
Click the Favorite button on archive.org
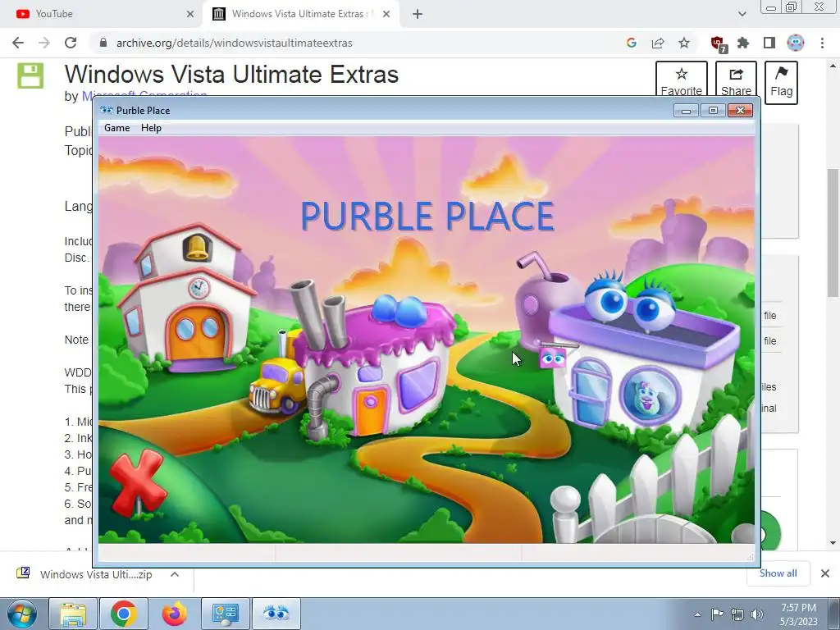[x=682, y=82]
